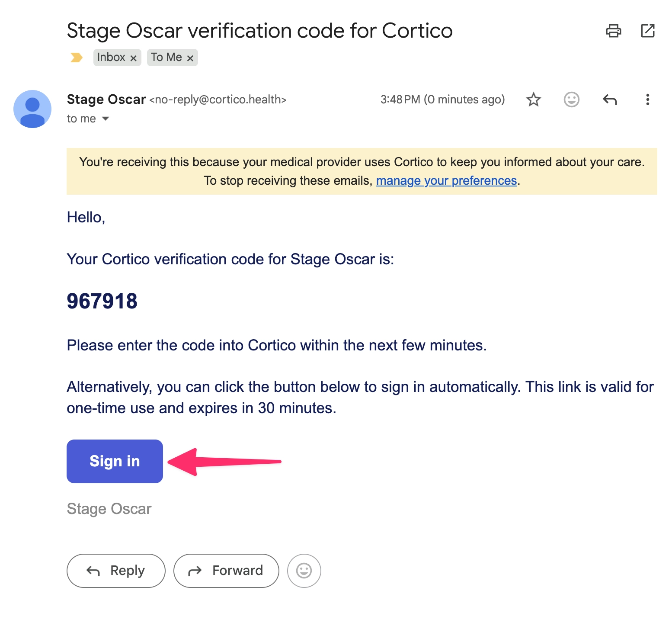The height and width of the screenshot is (642, 672).
Task: Open emoji reaction picker beside Forward
Action: pos(304,571)
